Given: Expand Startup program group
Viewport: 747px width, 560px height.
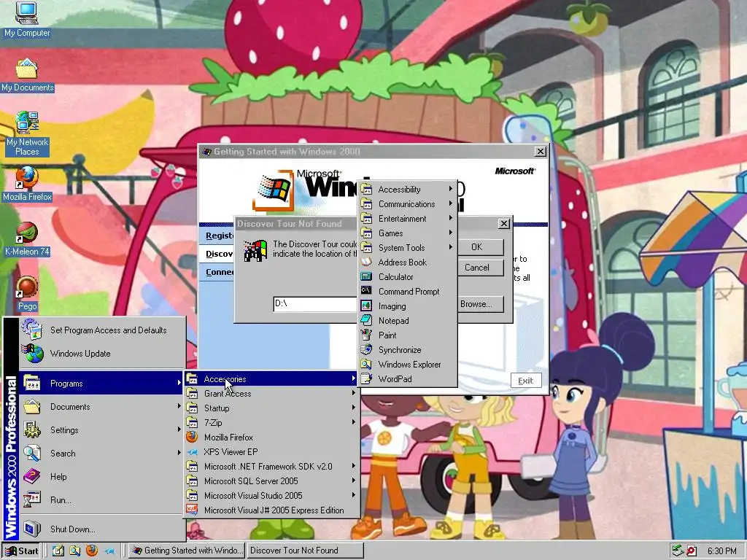Looking at the screenshot, I should (x=271, y=408).
